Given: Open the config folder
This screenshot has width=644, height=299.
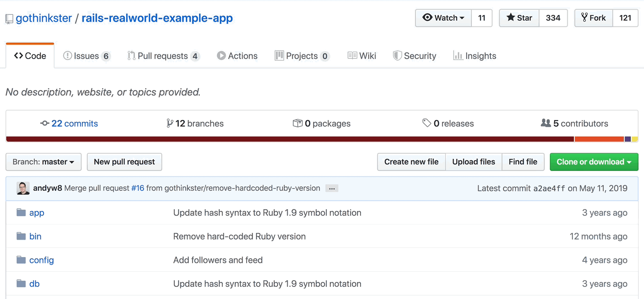Looking at the screenshot, I should pyautogui.click(x=41, y=260).
